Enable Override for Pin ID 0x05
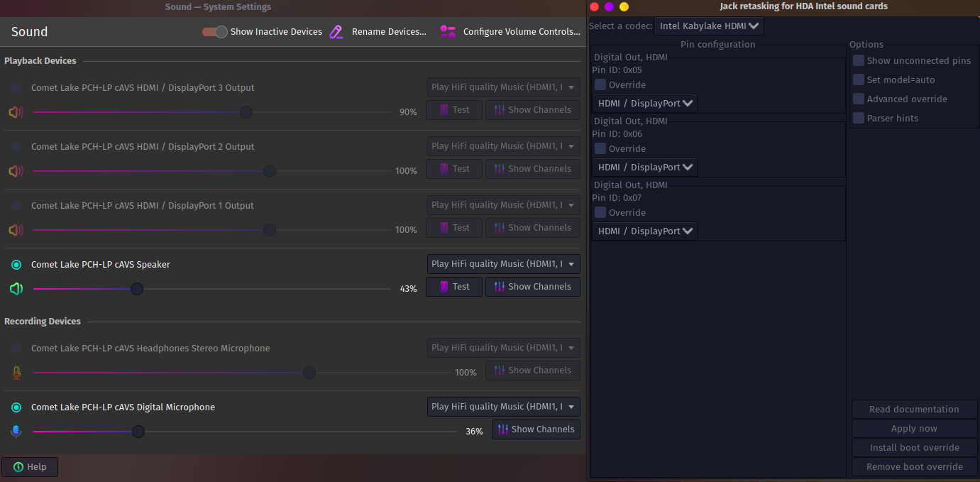Viewport: 980px width, 482px height. (600, 84)
